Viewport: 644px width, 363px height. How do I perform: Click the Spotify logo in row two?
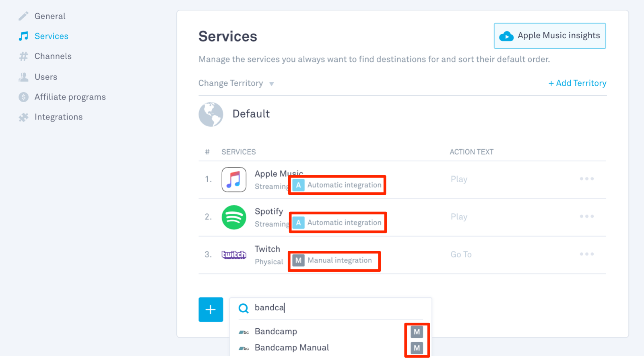234,217
